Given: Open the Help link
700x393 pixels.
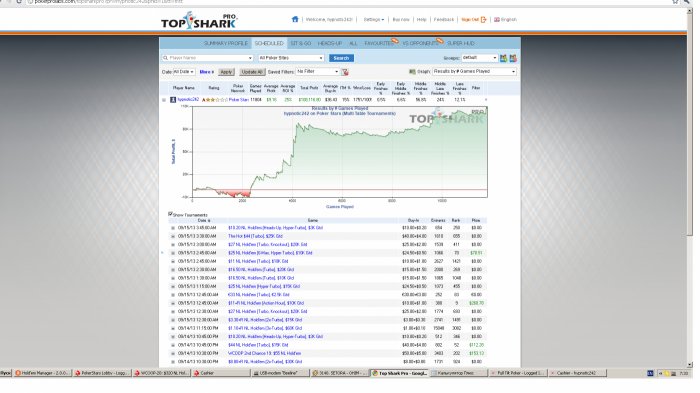Looking at the screenshot, I should pos(421,20).
